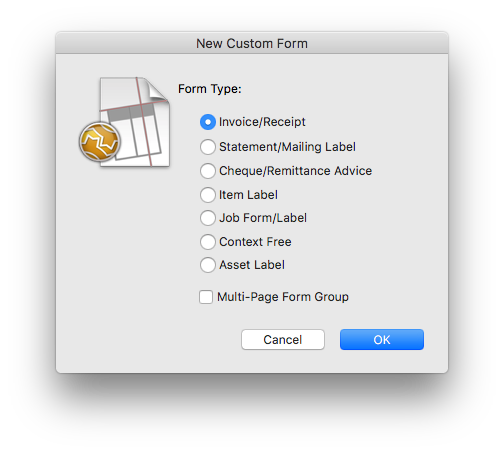
Task: Select the Asset Label radio button
Action: click(x=208, y=265)
